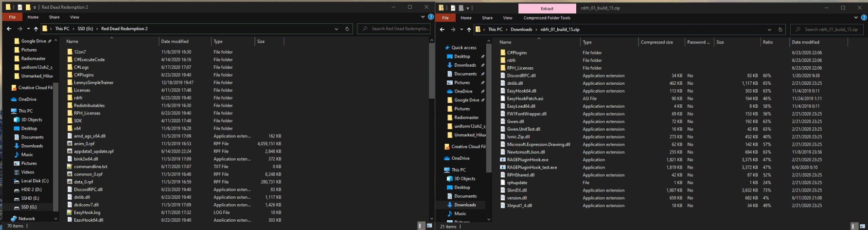Refresh the rdrfr_01_build_15.zip view
The image size is (868, 230).
pos(780,30)
